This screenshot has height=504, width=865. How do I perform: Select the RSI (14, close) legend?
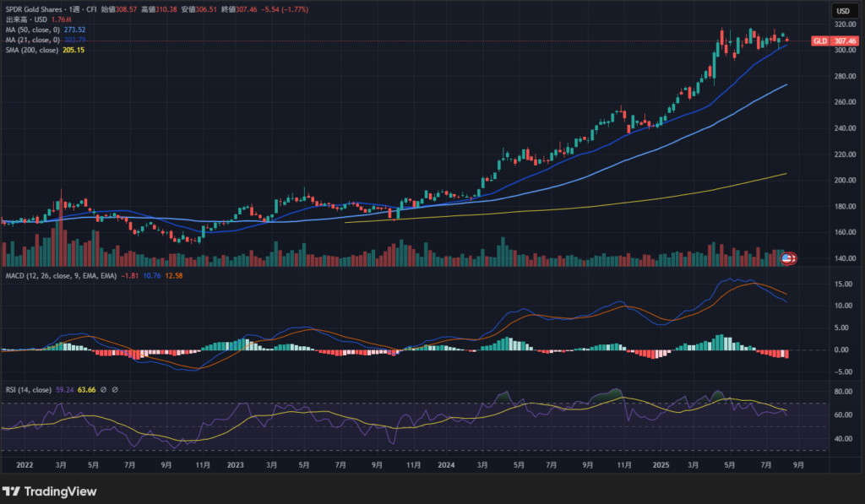(29, 390)
